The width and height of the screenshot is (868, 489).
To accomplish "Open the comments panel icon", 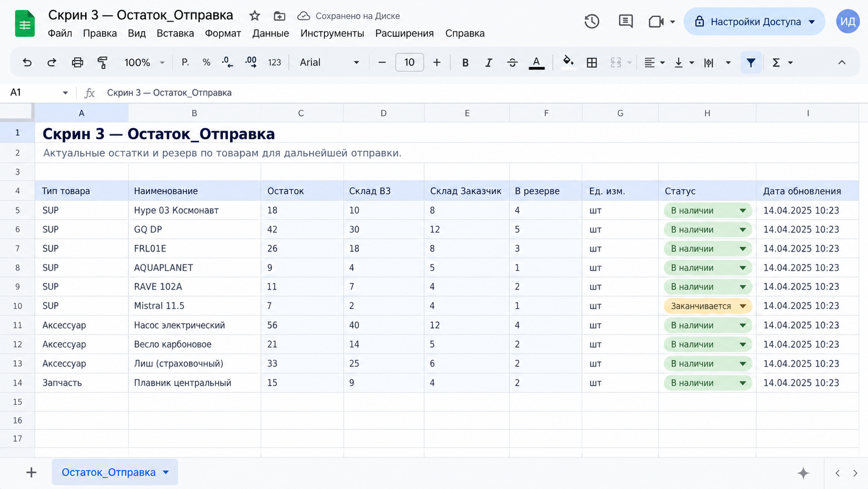I will [x=626, y=21].
